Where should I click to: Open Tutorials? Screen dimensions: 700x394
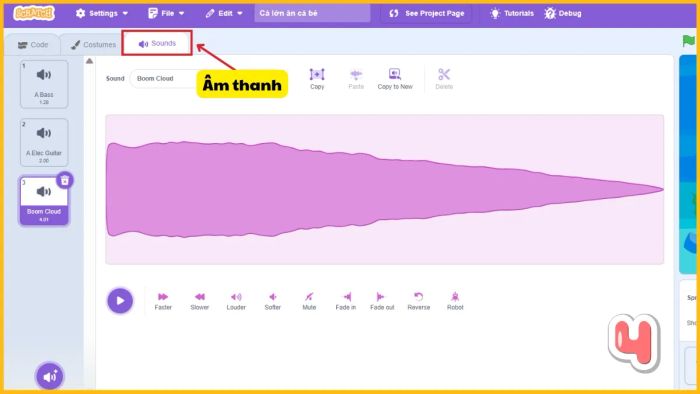(x=512, y=13)
